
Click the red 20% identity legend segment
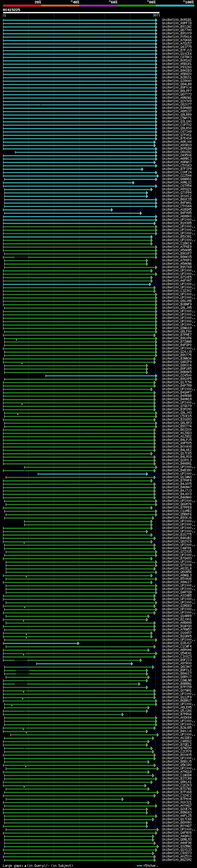coord(22,6)
